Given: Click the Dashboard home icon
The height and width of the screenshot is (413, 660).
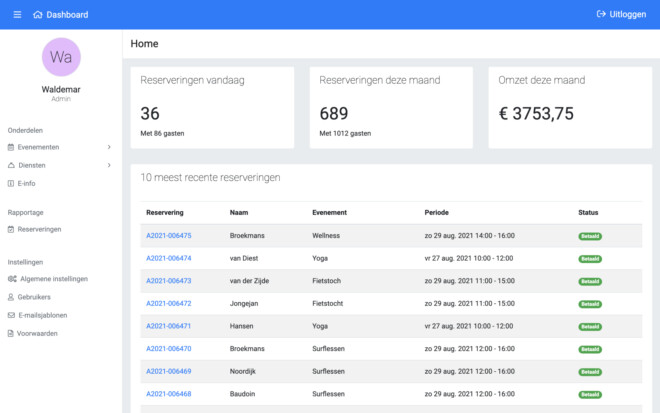Looking at the screenshot, I should click(x=38, y=14).
